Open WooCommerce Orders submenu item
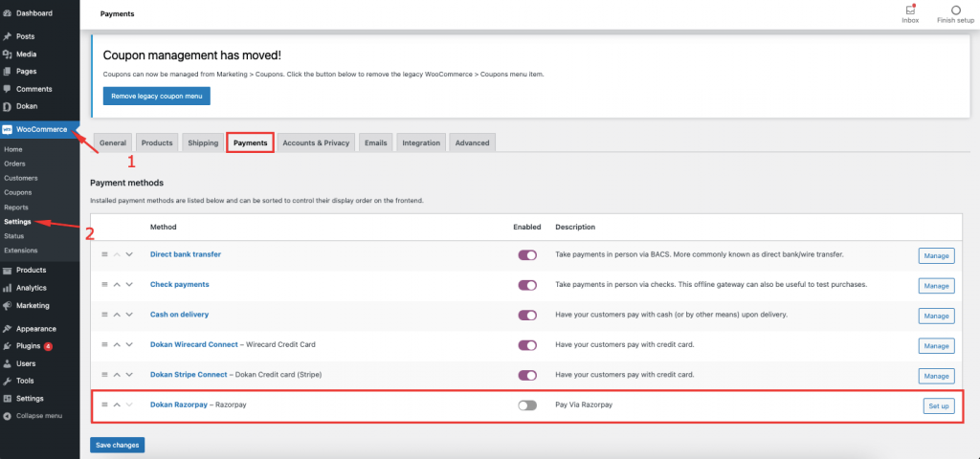The height and width of the screenshot is (459, 980). coord(14,164)
